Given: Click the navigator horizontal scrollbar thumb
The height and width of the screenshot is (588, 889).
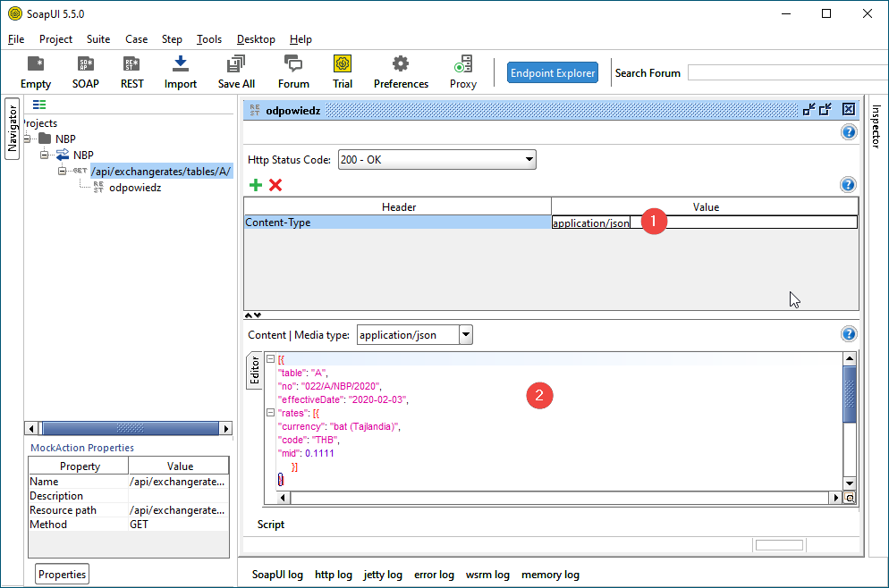Looking at the screenshot, I should tap(131, 428).
